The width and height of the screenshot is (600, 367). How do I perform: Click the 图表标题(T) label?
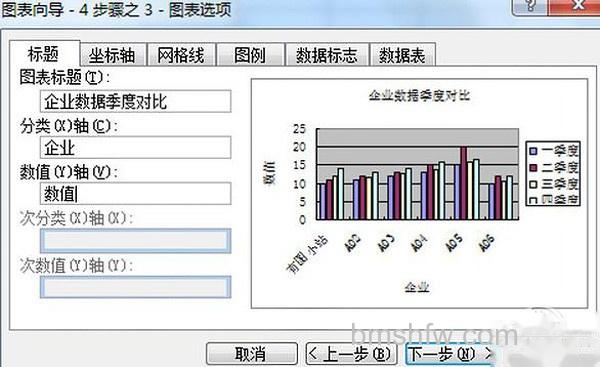(65, 78)
